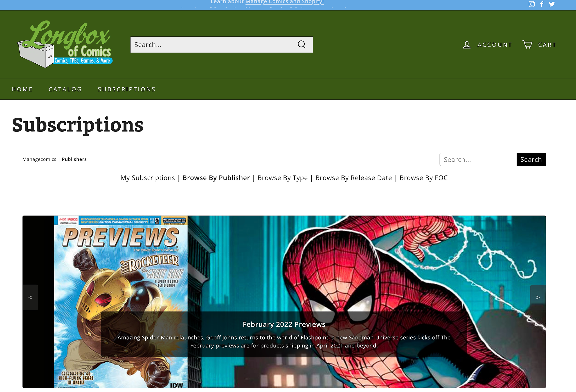The width and height of the screenshot is (576, 392).
Task: Open the Subscriptions menu item
Action: click(127, 89)
